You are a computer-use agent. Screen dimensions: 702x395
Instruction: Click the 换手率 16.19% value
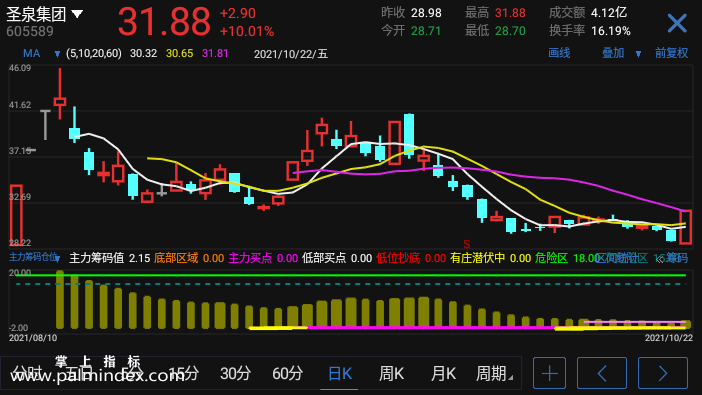click(611, 31)
